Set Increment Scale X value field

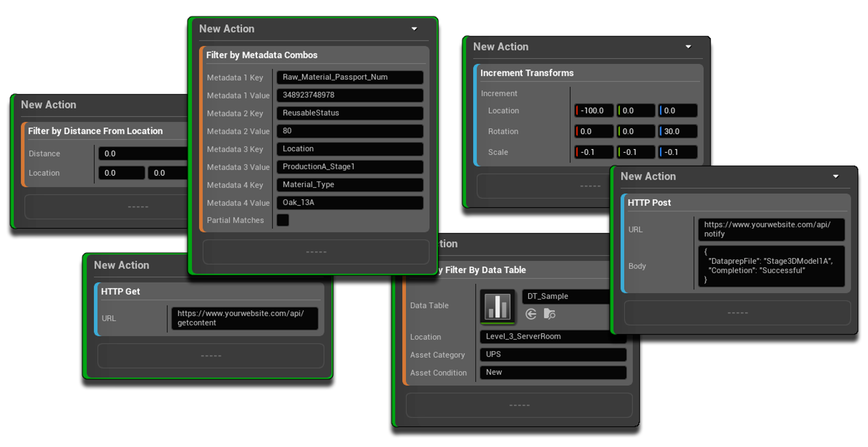click(594, 152)
